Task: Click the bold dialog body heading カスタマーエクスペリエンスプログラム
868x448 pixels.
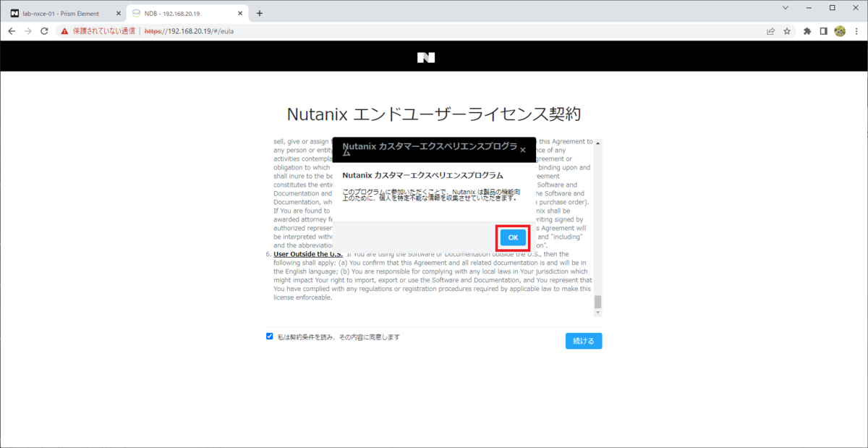Action: pos(422,175)
